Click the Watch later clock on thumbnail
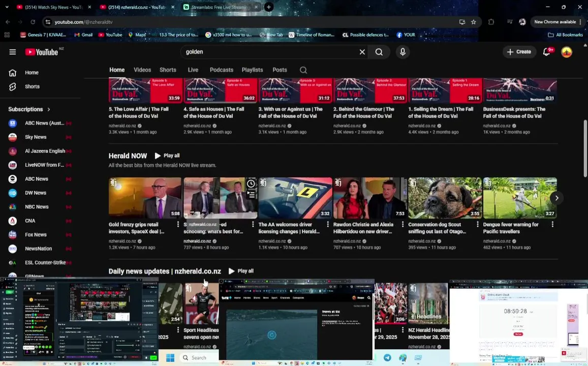 (251, 184)
